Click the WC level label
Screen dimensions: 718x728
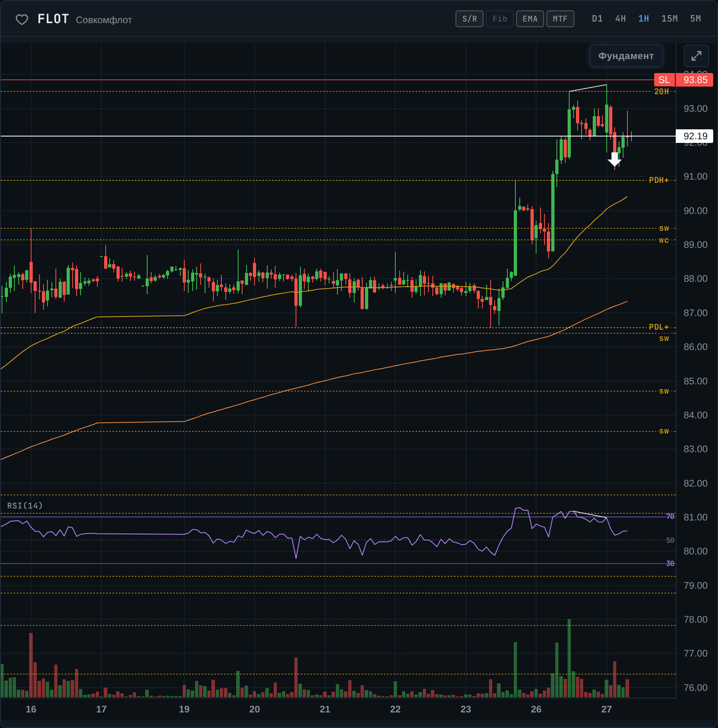(x=664, y=240)
